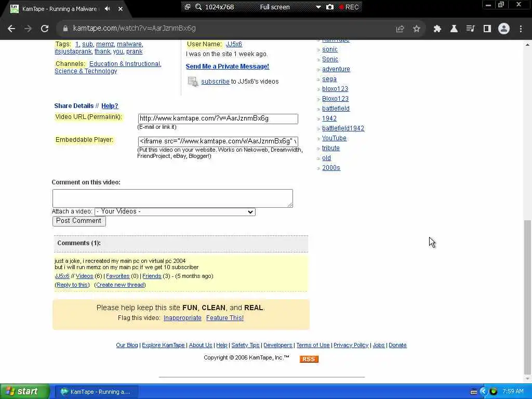The width and height of the screenshot is (532, 399).
Task: Click the 2000s sidebar tag
Action: tap(331, 168)
